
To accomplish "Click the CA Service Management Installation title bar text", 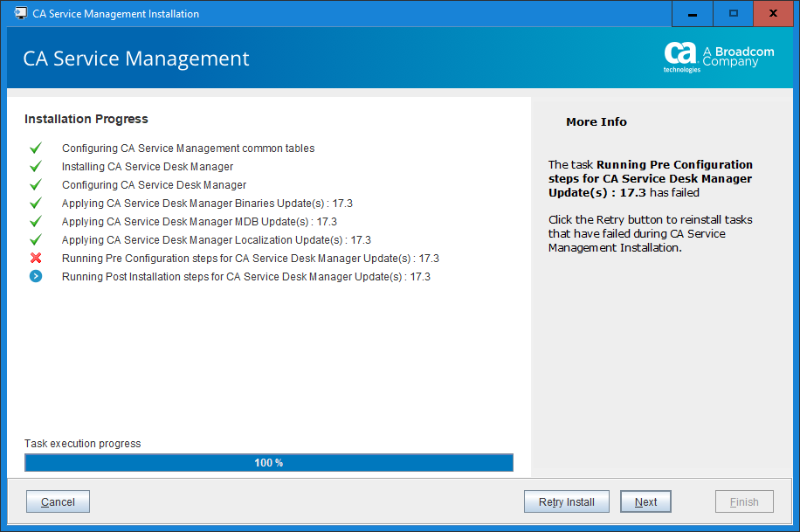I will tap(114, 13).
